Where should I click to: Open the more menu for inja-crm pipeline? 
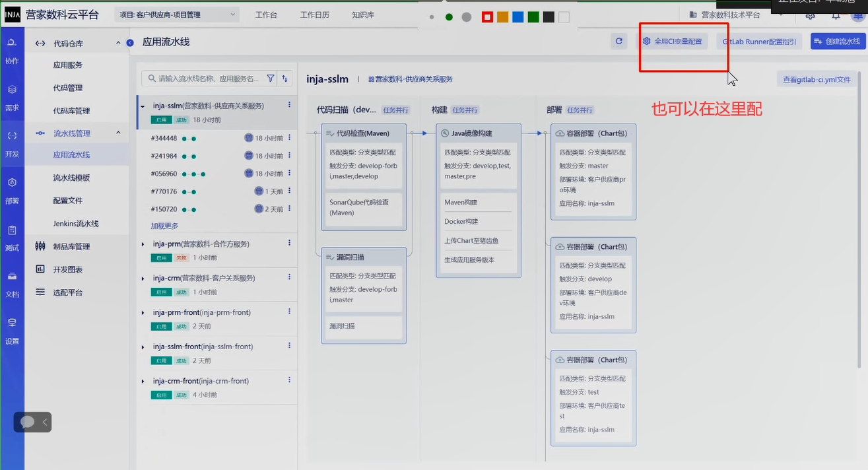(289, 277)
